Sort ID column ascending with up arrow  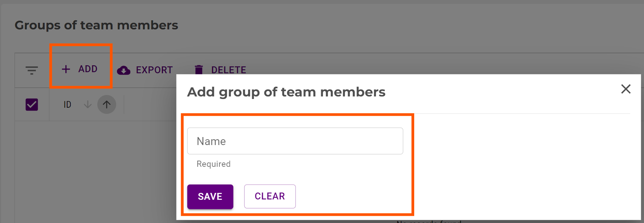(x=106, y=104)
